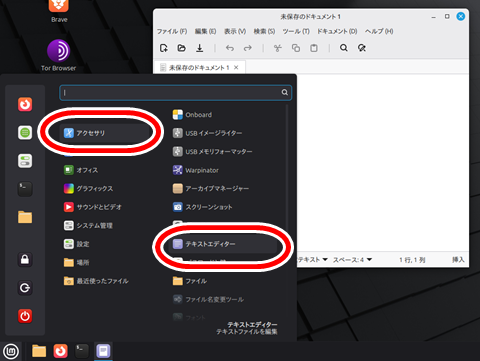Launch テキストエディター from the list
Viewport: 480px width, 361px height.
click(x=223, y=244)
